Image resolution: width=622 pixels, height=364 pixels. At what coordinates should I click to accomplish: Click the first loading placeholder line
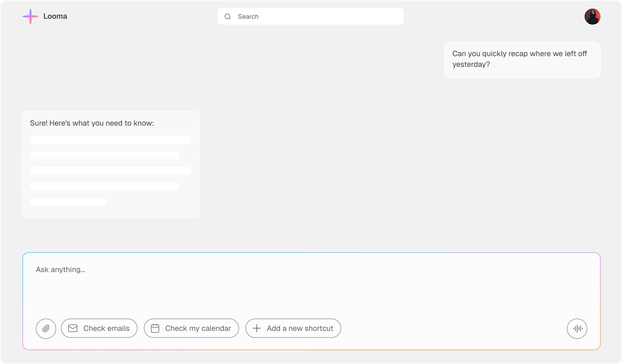click(x=110, y=140)
